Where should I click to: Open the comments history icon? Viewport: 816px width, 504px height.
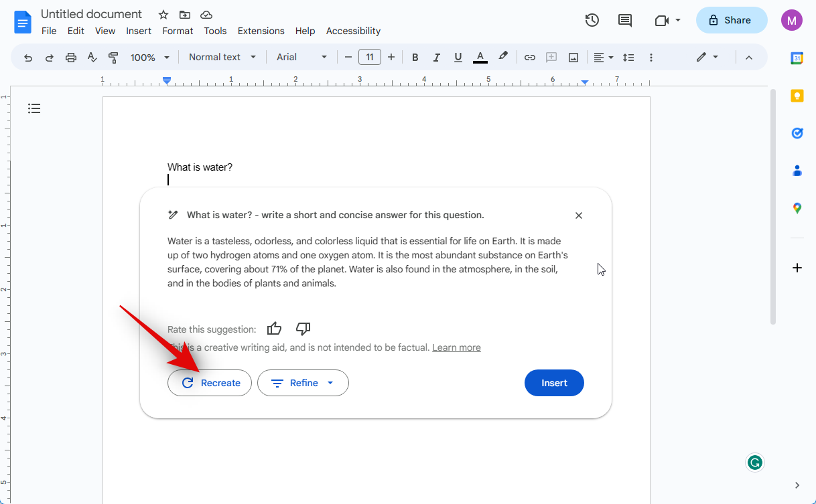click(624, 20)
